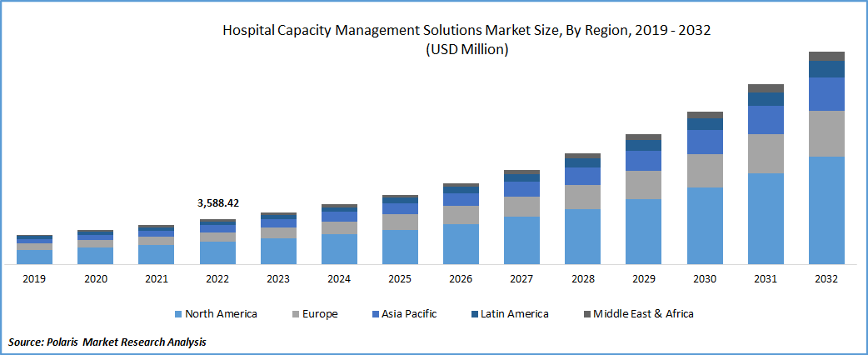The height and width of the screenshot is (355, 868).
Task: Select North America segment of 2028 bar
Action: coord(583,237)
